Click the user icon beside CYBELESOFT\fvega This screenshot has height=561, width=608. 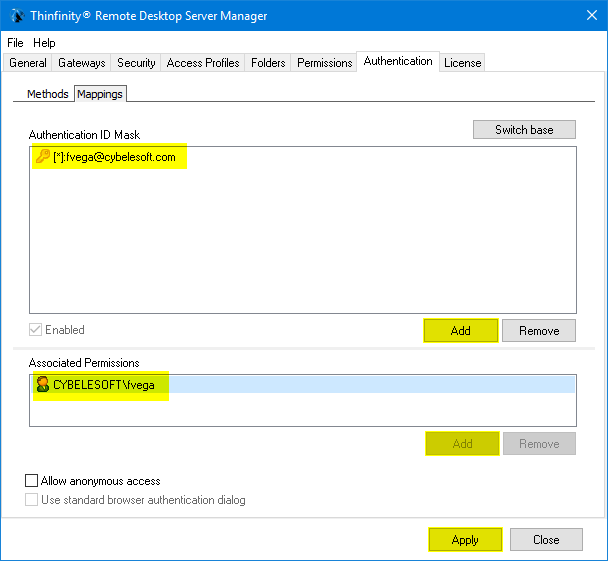(43, 384)
